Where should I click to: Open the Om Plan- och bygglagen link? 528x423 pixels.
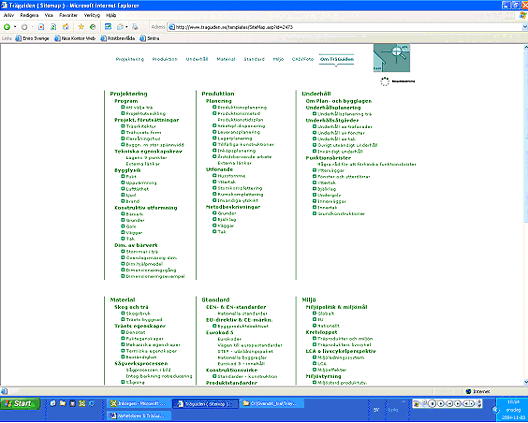click(339, 101)
